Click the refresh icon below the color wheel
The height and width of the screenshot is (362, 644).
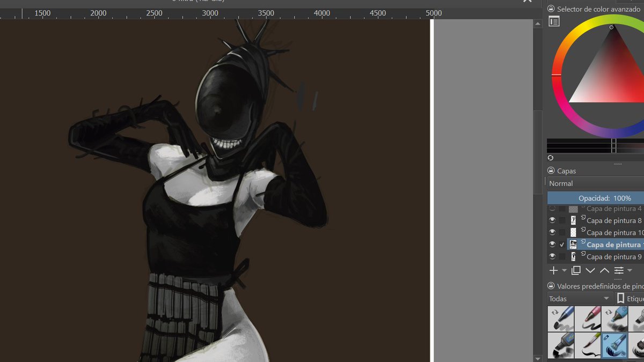tap(552, 157)
